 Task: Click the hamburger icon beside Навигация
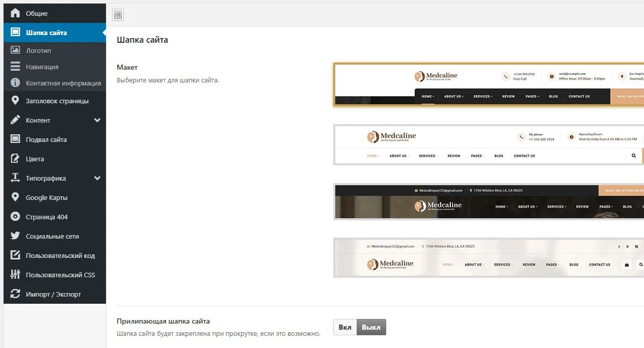(15, 67)
